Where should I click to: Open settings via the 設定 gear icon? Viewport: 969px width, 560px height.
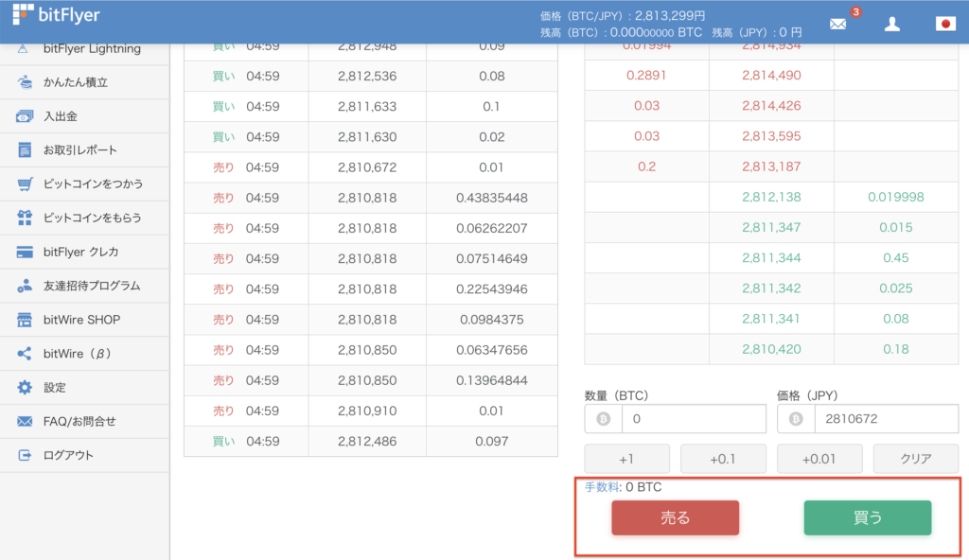pos(26,387)
